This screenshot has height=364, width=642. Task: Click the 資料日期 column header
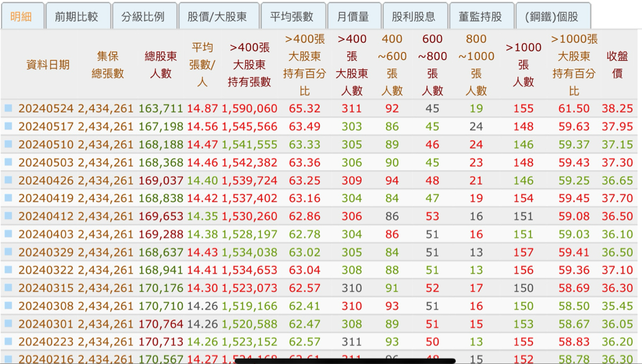click(48, 65)
